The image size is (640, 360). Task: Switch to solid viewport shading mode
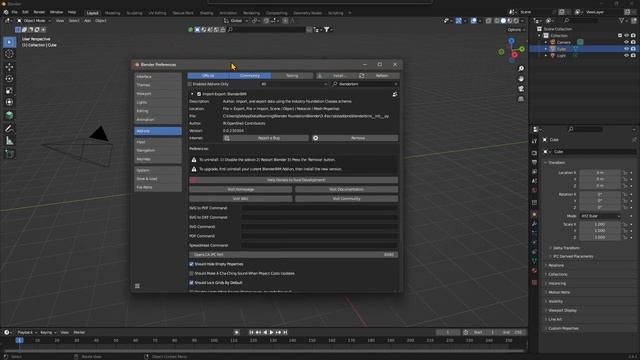pos(503,20)
